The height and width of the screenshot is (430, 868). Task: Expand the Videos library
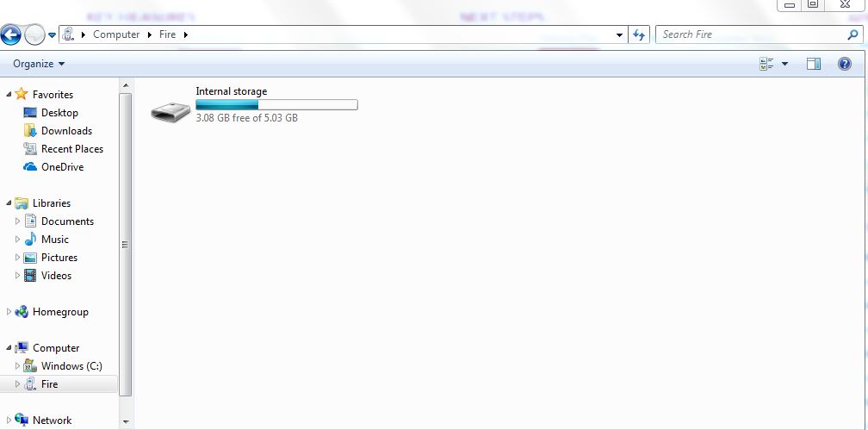click(17, 276)
